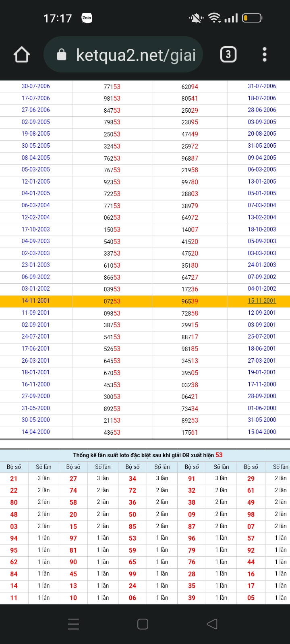The image size is (290, 644).
Task: Open the 11-09-2001 date link
Action: (36, 313)
